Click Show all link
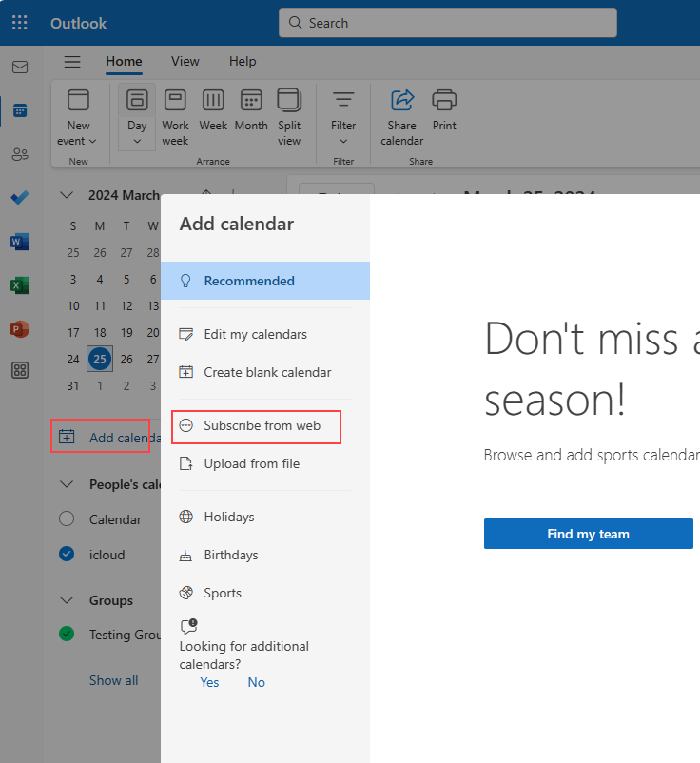700x763 pixels. click(113, 680)
